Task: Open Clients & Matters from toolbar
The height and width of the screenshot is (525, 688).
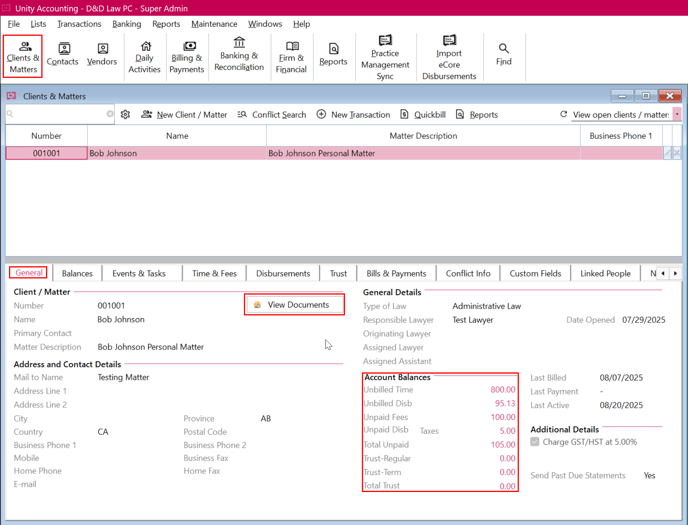Action: click(x=23, y=56)
